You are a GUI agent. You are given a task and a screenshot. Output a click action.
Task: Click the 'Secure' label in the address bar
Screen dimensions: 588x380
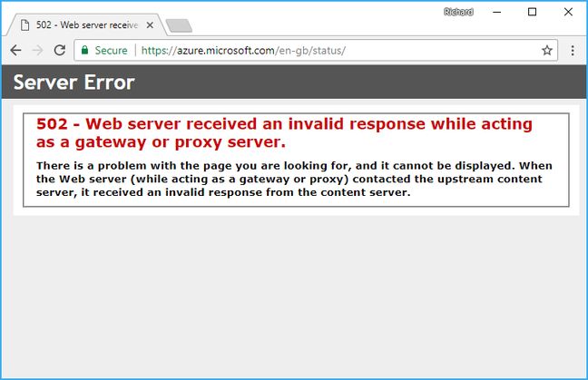tap(111, 51)
